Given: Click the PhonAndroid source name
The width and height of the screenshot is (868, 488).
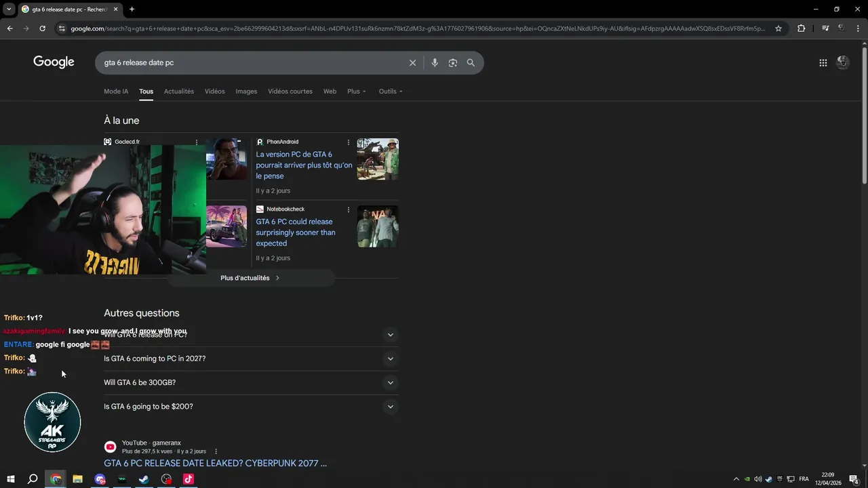Looking at the screenshot, I should pyautogui.click(x=282, y=142).
